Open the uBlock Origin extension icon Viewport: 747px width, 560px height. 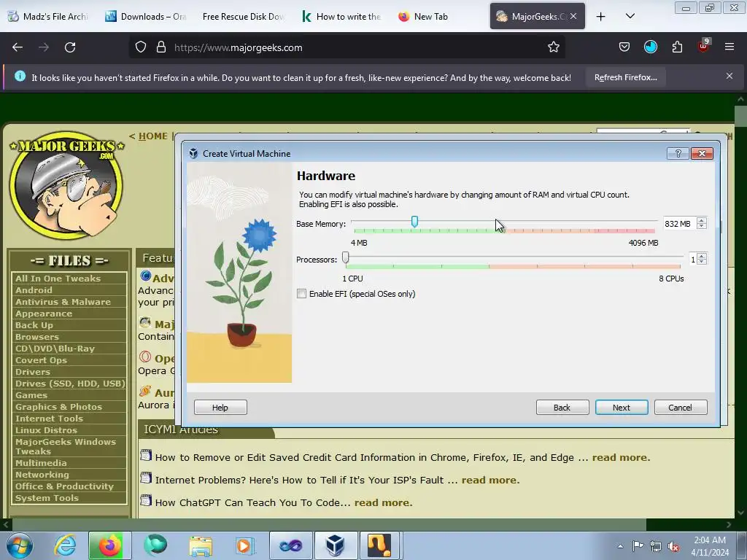click(x=704, y=46)
